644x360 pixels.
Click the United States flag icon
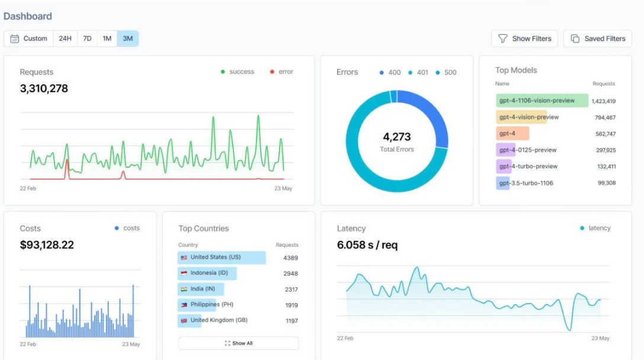tap(184, 257)
